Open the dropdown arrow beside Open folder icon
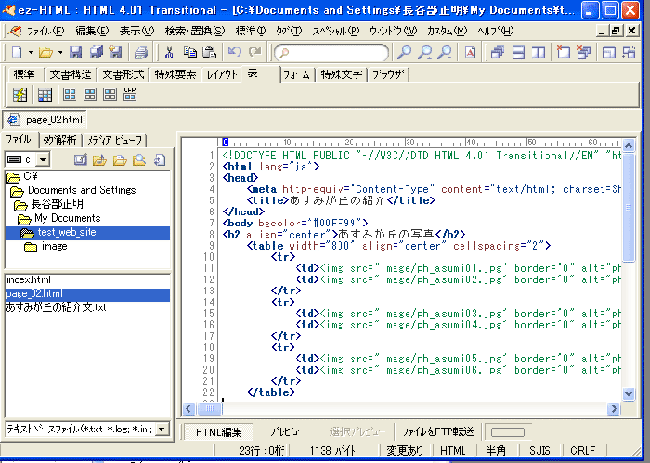This screenshot has height=463, width=650. [x=62, y=52]
